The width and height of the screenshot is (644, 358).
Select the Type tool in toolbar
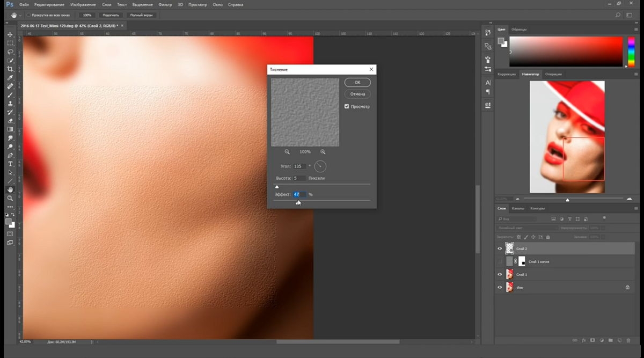click(x=10, y=163)
